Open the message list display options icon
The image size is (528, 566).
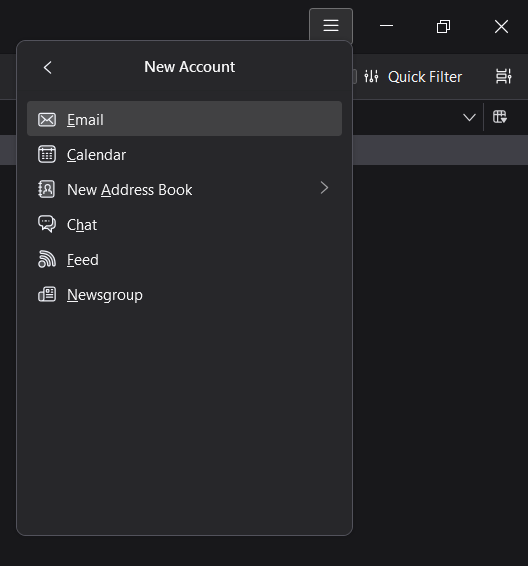(503, 76)
